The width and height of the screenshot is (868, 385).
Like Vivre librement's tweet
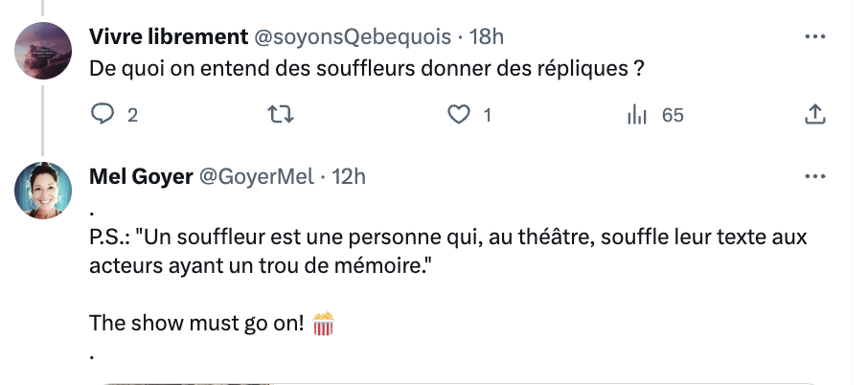(x=461, y=115)
